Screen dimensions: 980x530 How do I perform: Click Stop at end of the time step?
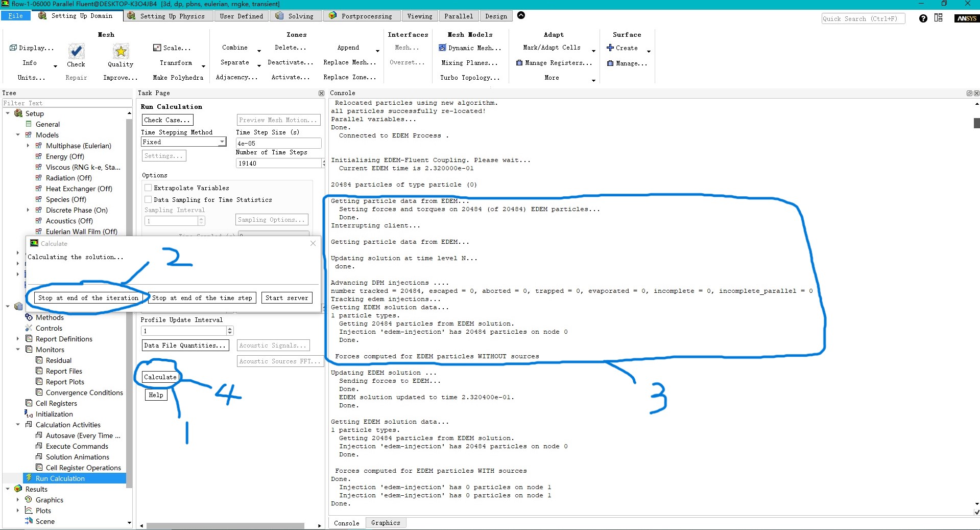(x=202, y=298)
